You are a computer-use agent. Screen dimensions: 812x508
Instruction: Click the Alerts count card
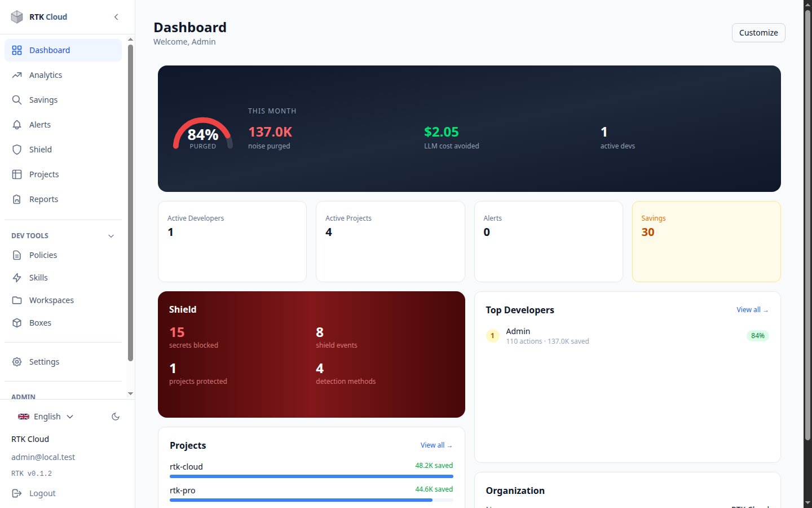pyautogui.click(x=549, y=242)
